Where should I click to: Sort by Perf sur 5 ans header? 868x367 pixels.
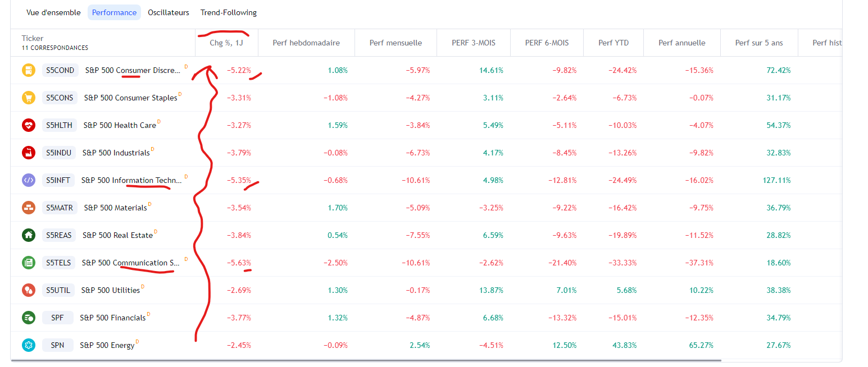[x=758, y=43]
